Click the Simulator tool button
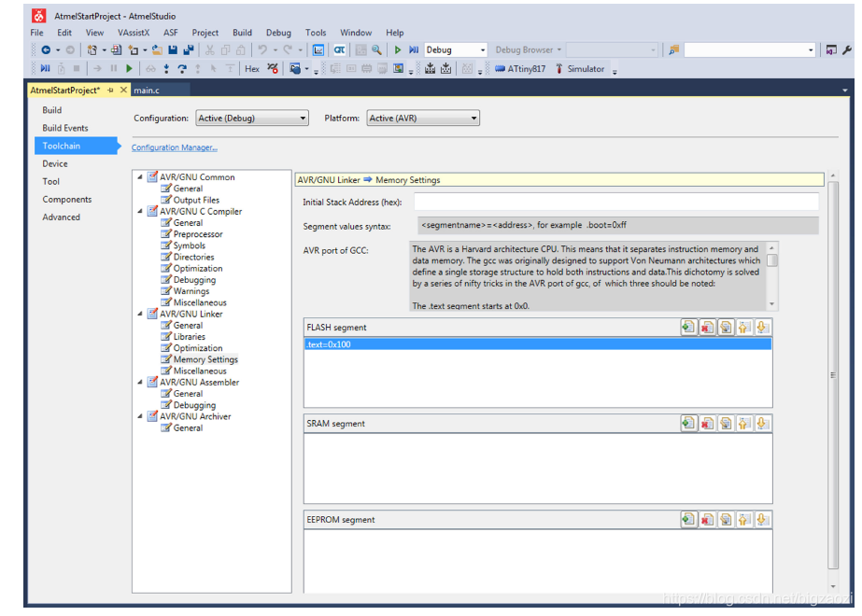The image size is (862, 616). [x=579, y=69]
